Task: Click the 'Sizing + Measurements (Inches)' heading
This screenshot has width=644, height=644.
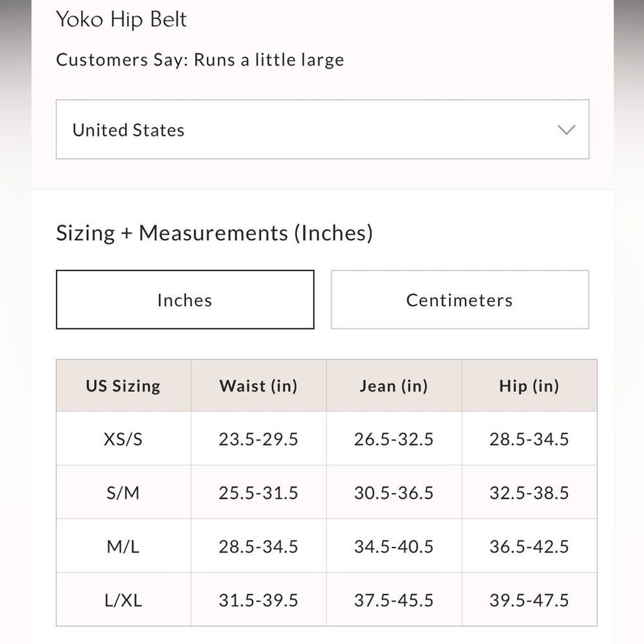Action: (x=214, y=233)
